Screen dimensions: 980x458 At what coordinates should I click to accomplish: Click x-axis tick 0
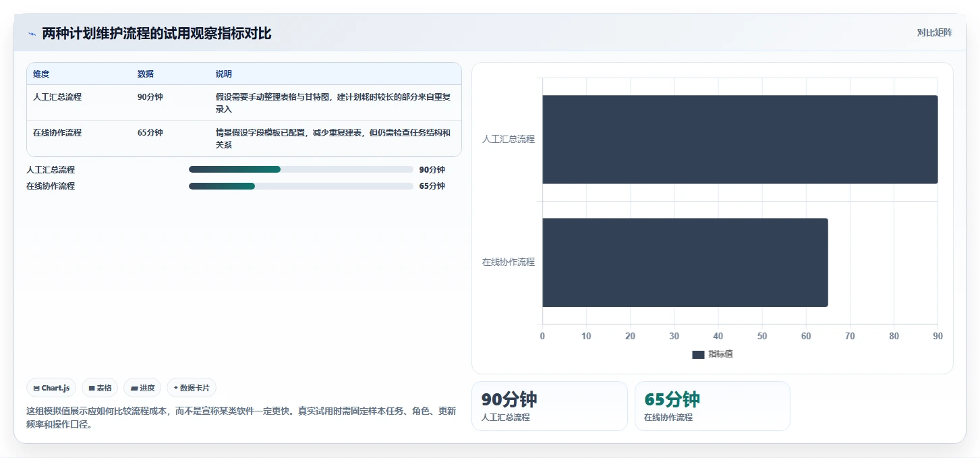tap(542, 336)
